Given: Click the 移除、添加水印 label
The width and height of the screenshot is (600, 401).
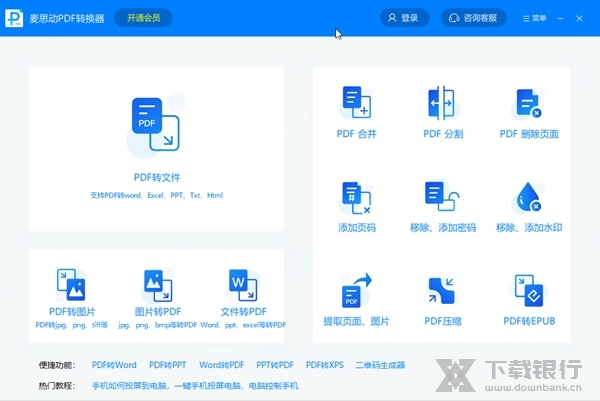Looking at the screenshot, I should coord(529,228).
